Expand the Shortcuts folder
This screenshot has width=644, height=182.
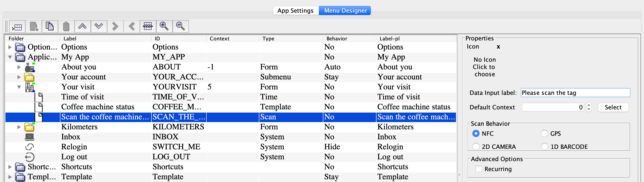pos(10,167)
